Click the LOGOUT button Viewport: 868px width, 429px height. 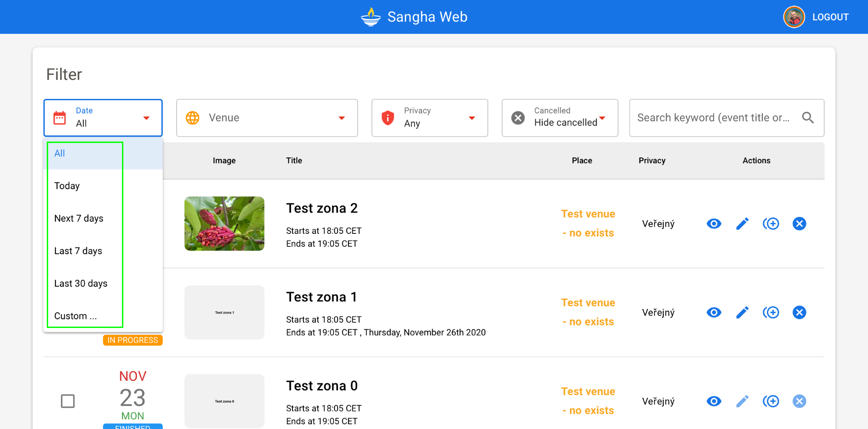coord(830,17)
